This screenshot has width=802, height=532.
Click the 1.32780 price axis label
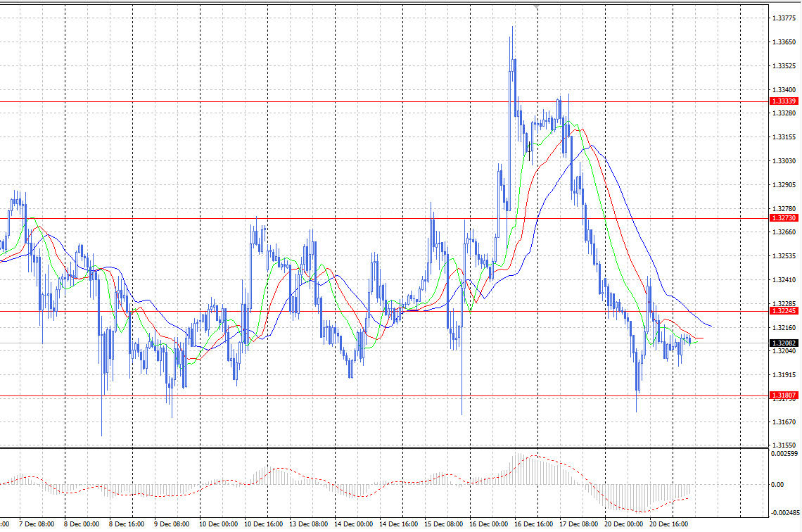784,209
